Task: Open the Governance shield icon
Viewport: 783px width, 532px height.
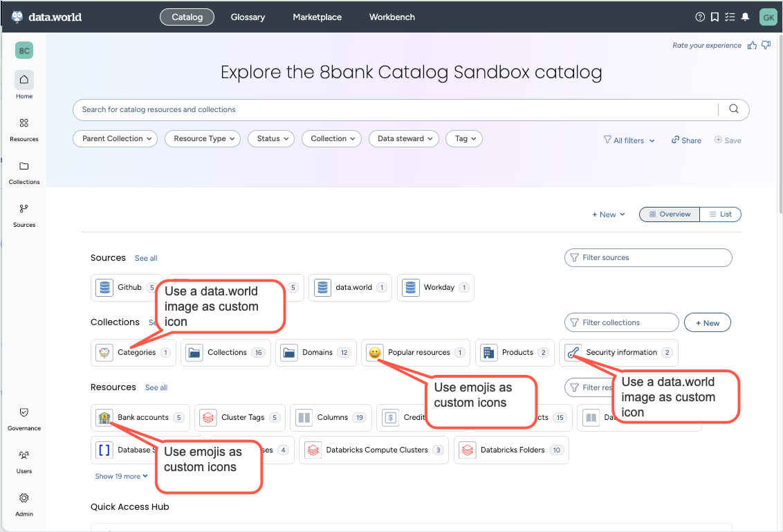Action: 24,412
